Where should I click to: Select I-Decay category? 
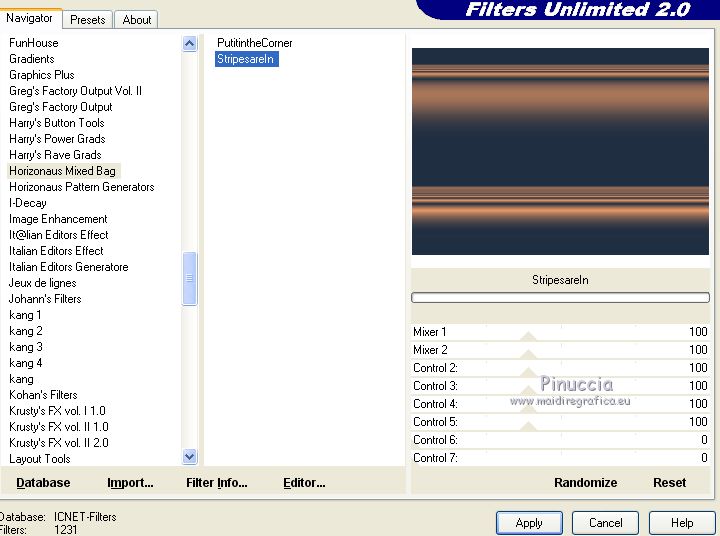(x=28, y=203)
